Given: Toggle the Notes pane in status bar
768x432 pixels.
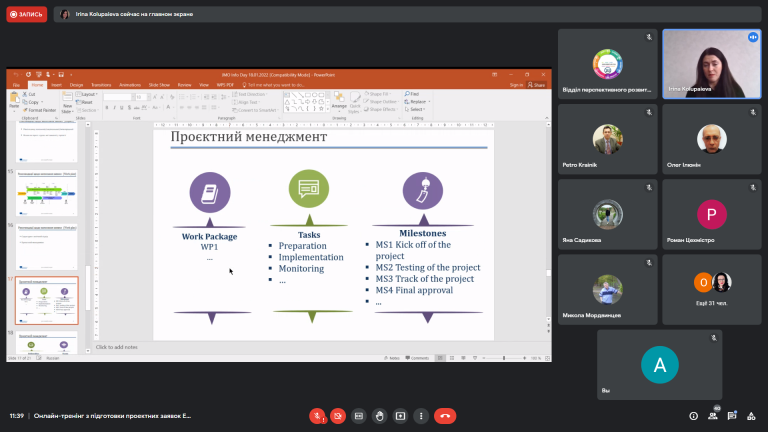Looking at the screenshot, I should click(x=392, y=358).
